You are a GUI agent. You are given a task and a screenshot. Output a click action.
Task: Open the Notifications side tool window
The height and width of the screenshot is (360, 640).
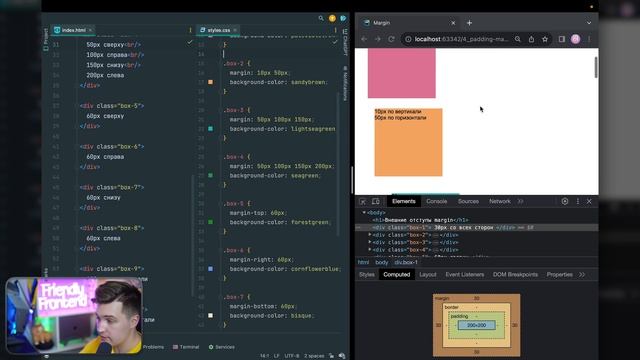pyautogui.click(x=345, y=83)
